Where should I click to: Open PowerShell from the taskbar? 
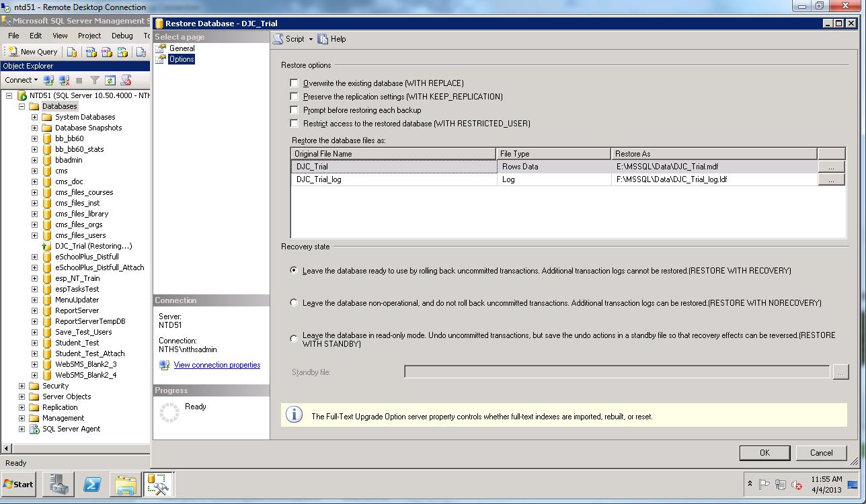tap(92, 484)
